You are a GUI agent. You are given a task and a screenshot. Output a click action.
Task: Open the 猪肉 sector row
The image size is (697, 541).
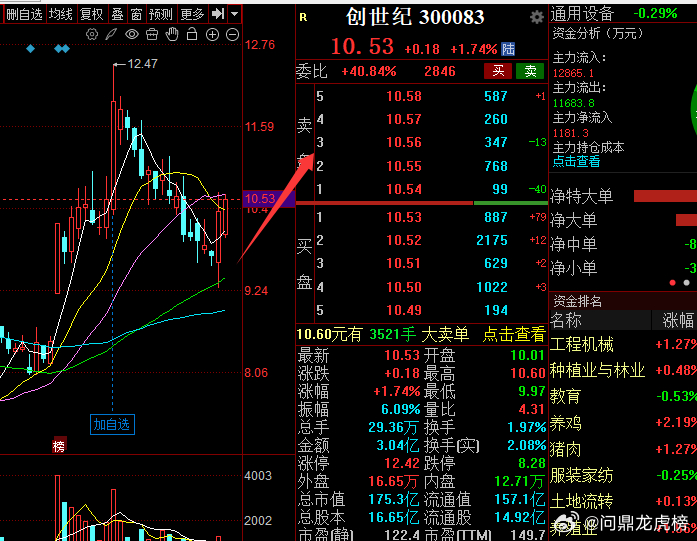click(623, 449)
